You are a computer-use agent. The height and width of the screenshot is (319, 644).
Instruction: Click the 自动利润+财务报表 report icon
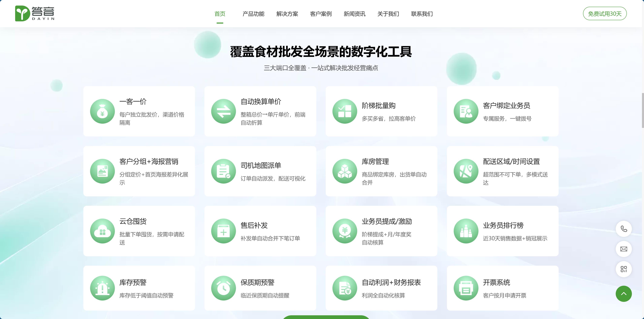click(345, 288)
